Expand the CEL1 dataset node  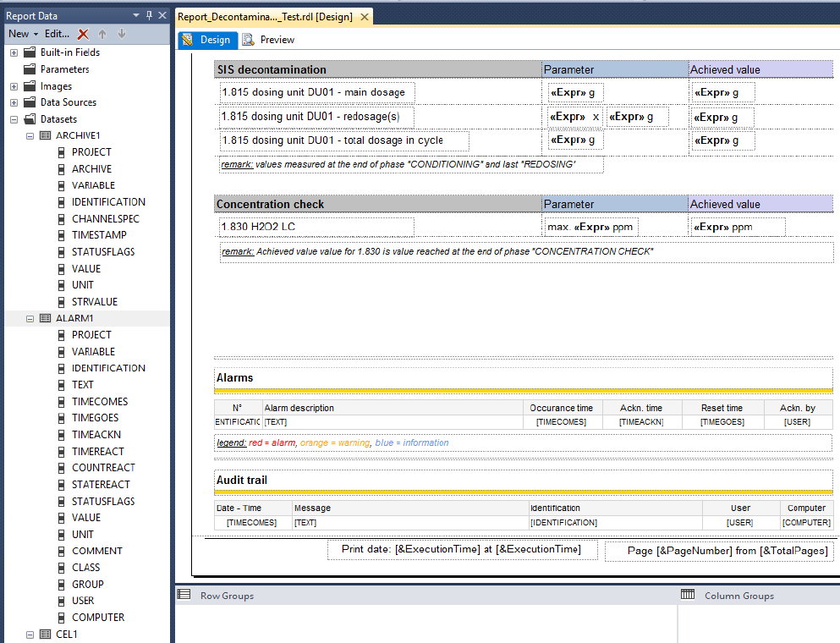pos(30,634)
